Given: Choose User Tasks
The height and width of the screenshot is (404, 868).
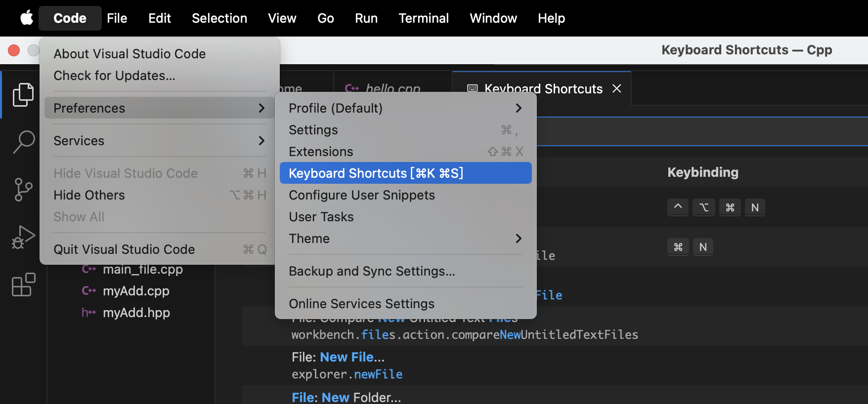Looking at the screenshot, I should click(406, 217).
